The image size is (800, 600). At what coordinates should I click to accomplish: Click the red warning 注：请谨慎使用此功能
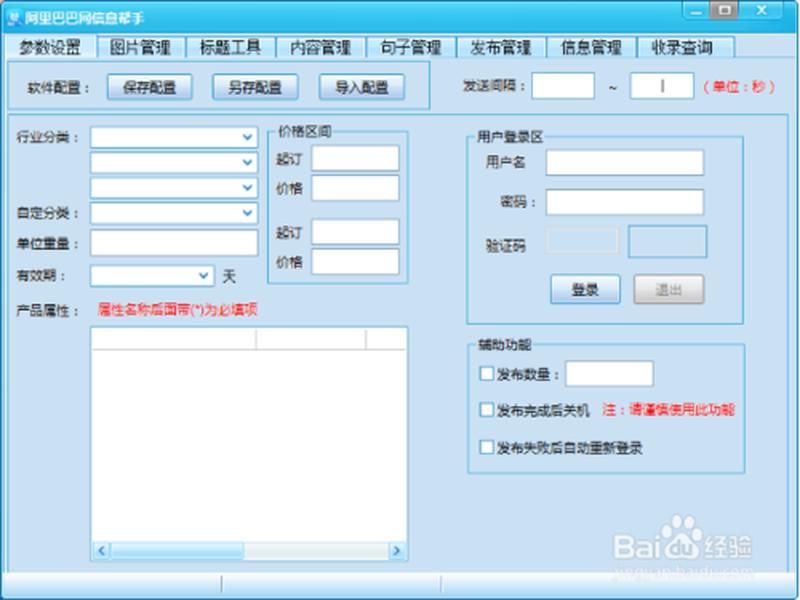tap(668, 410)
